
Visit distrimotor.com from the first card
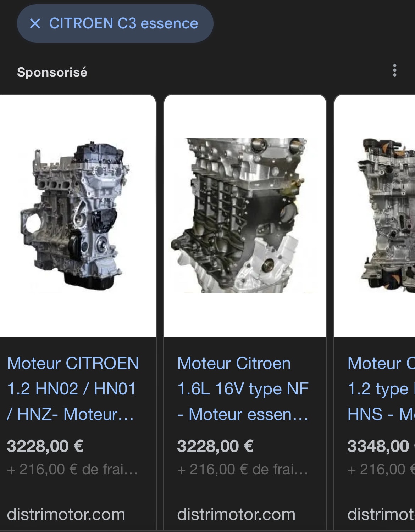[x=66, y=514]
